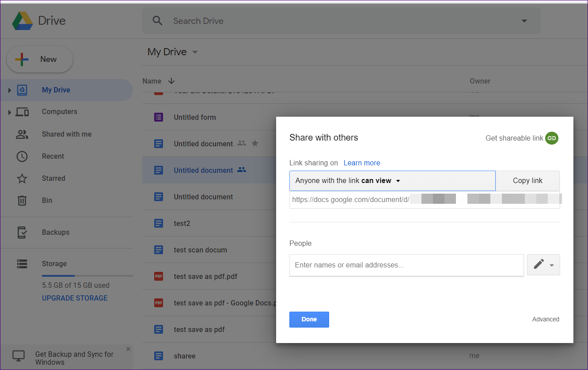The width and height of the screenshot is (588, 370).
Task: Open the Learn more link
Action: pyautogui.click(x=362, y=163)
